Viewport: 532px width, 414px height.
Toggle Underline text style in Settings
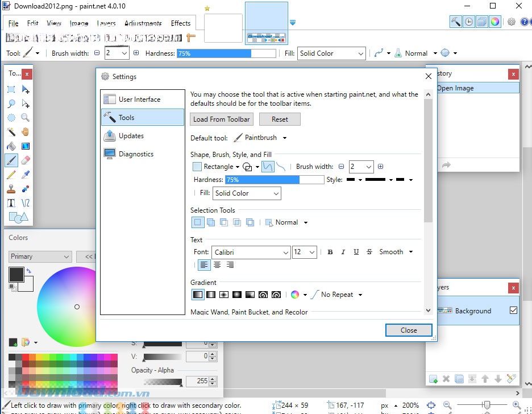tap(356, 252)
